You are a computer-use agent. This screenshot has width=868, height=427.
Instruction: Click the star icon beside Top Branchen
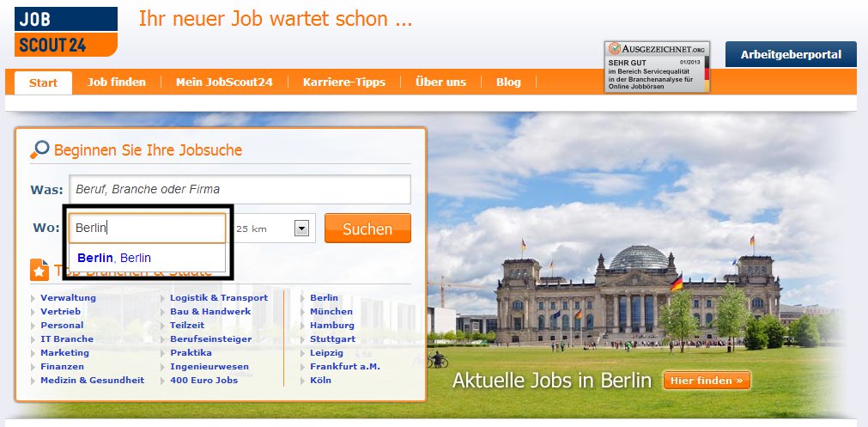pyautogui.click(x=39, y=270)
